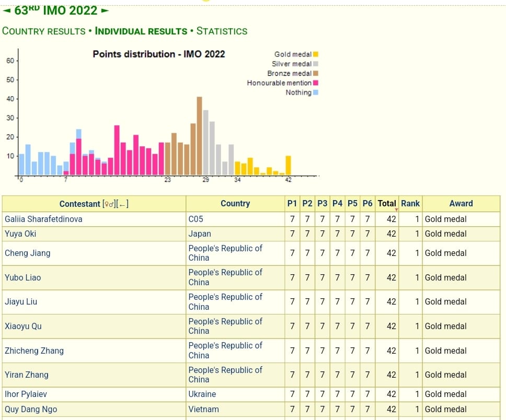The width and height of the screenshot is (506, 420).
Task: Go to next IMO year arrow
Action: coord(105,10)
